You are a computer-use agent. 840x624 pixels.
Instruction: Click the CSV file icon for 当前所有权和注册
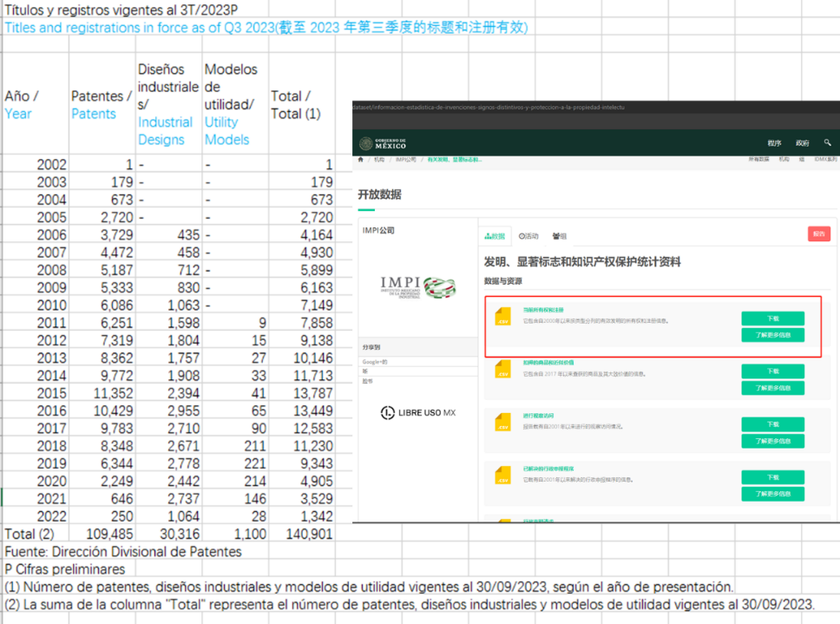(502, 316)
